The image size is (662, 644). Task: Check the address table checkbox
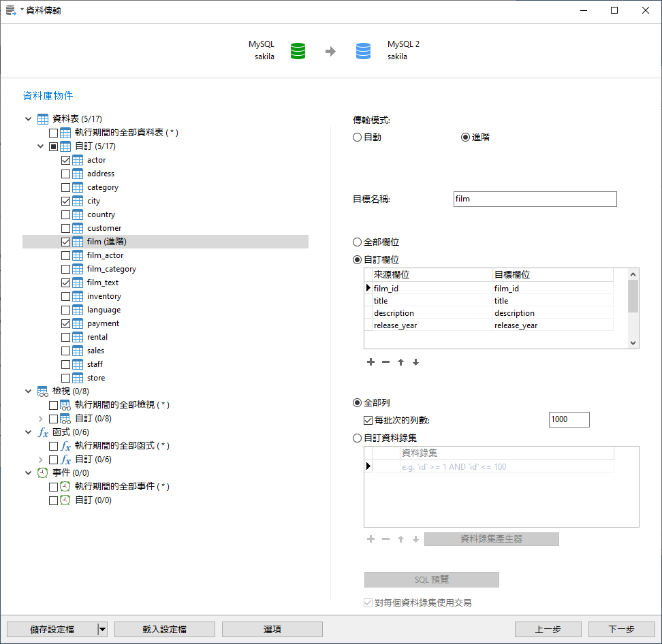tap(66, 173)
